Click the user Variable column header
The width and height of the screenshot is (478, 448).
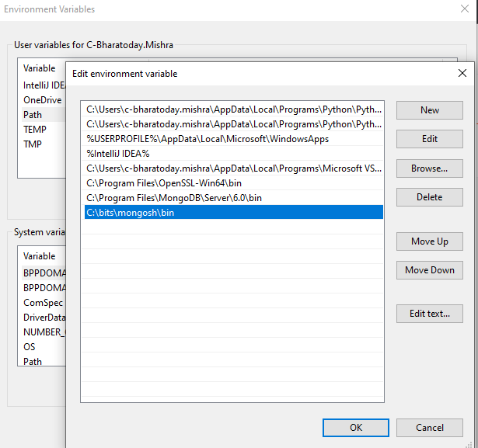click(x=40, y=68)
